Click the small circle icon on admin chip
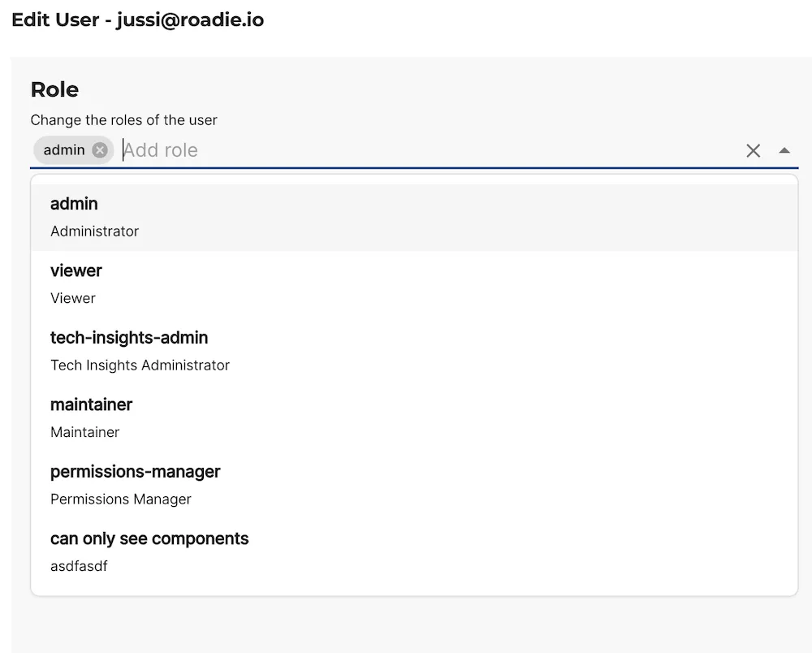The height and width of the screenshot is (653, 812). (100, 149)
